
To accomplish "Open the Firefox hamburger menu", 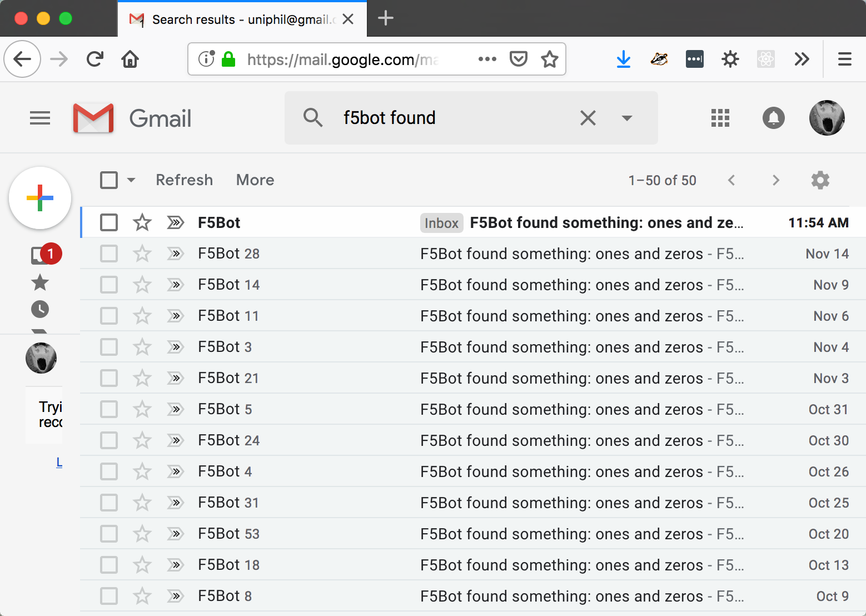I will pos(845,59).
